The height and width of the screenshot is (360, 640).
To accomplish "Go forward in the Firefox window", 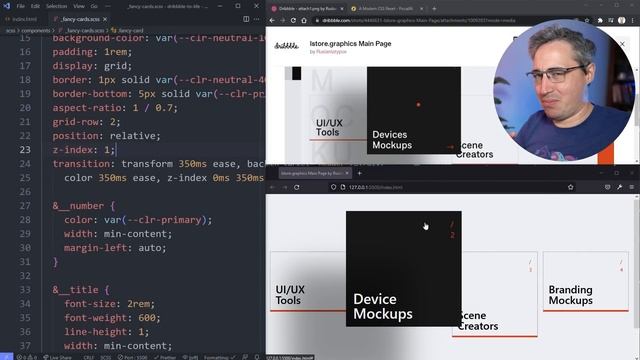I will click(x=285, y=187).
